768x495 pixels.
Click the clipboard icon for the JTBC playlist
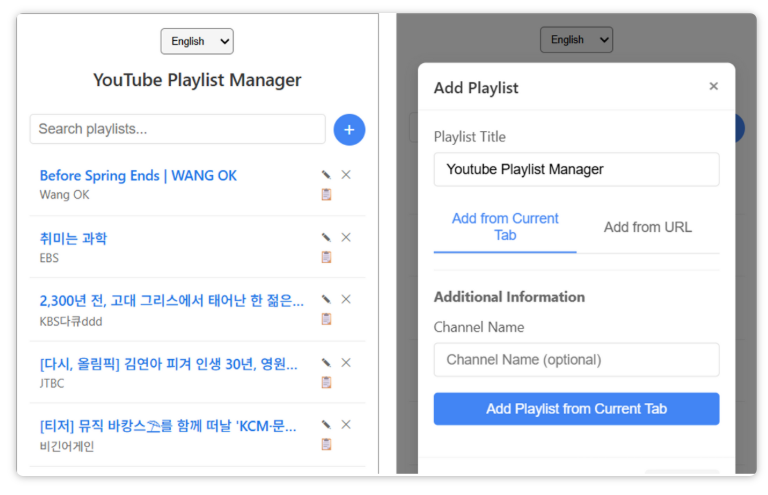tap(326, 382)
